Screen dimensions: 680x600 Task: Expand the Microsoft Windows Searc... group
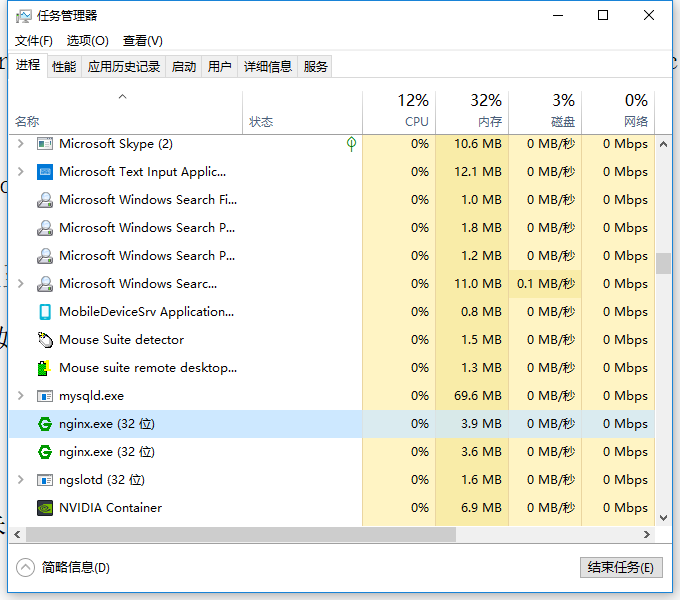pyautogui.click(x=20, y=284)
